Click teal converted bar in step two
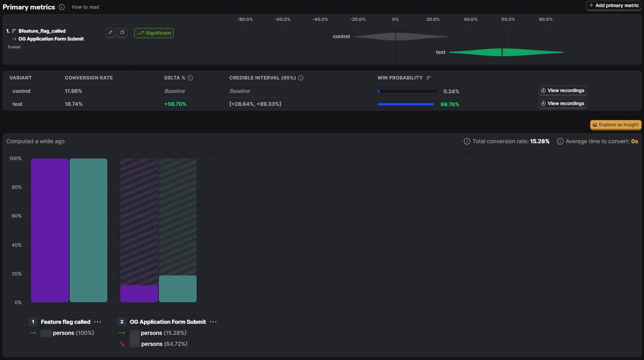 pos(178,289)
